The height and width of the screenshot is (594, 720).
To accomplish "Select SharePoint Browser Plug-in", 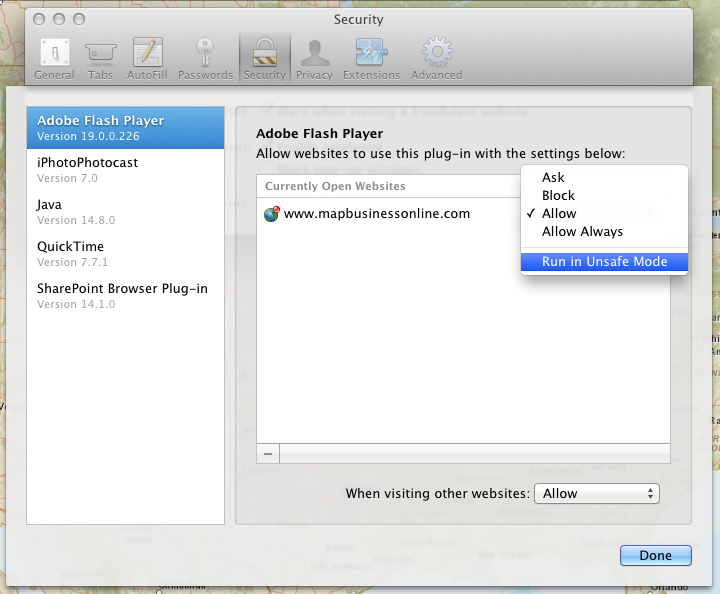I will [125, 296].
